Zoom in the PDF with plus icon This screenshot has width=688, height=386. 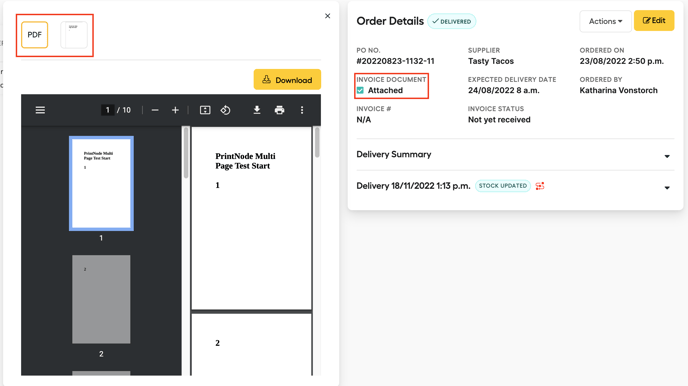[175, 110]
